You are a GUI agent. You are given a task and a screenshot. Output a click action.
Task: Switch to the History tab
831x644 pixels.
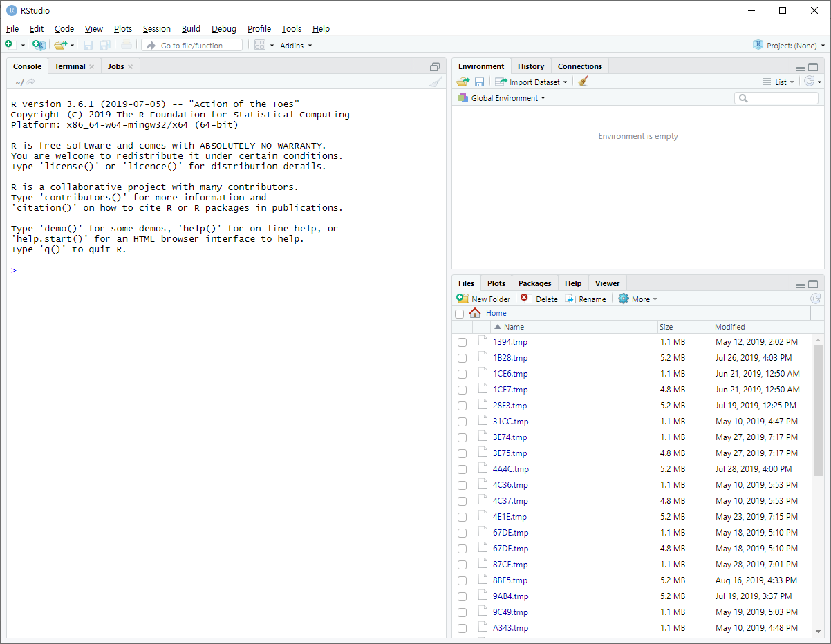click(x=531, y=66)
